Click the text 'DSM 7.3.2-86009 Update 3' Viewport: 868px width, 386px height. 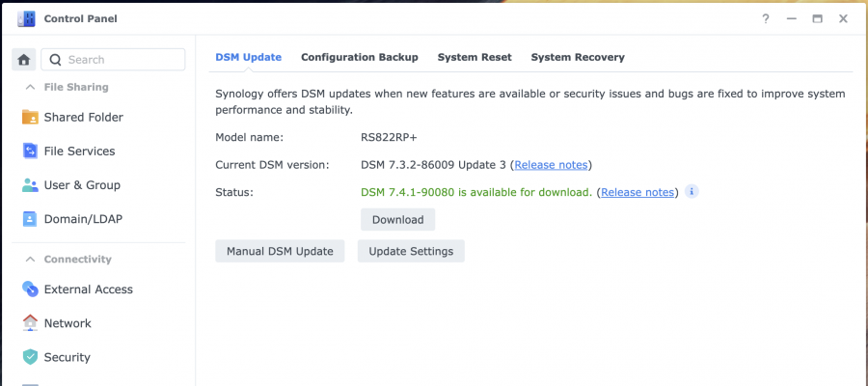point(433,165)
